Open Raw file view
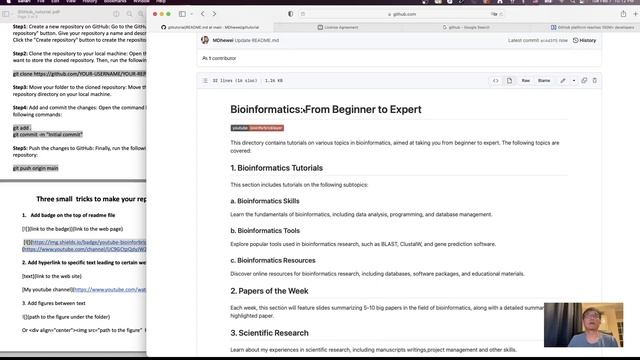This screenshot has width=640, height=360. point(526,81)
